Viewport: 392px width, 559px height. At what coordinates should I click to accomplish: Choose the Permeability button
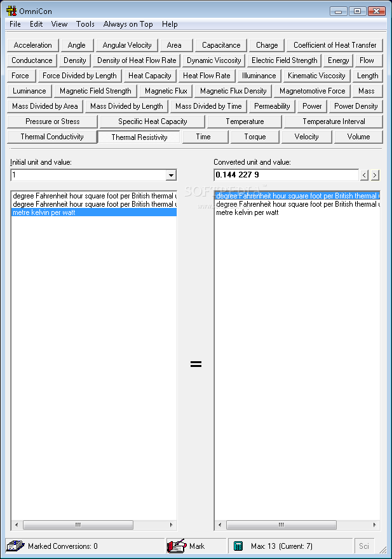272,107
